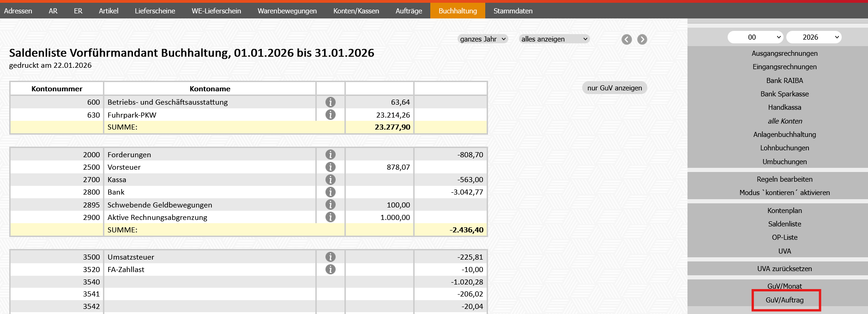Viewport: 868px width, 314px height.
Task: Open info for Schwebende Geldbewegungen
Action: pos(330,205)
